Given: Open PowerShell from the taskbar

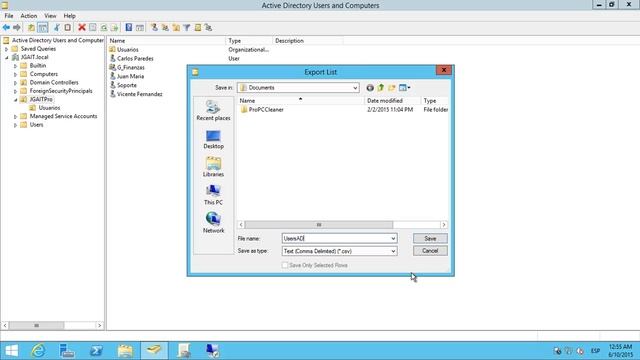Looking at the screenshot, I should pyautogui.click(x=96, y=351).
